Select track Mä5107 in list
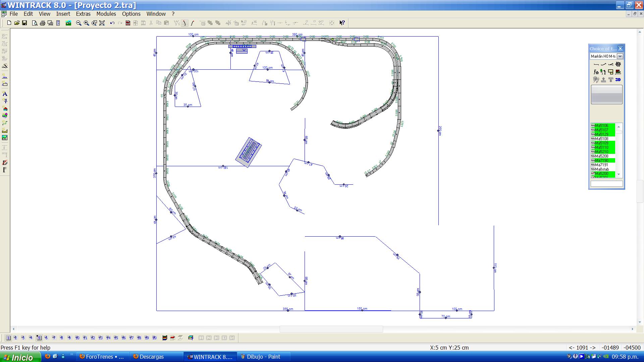Image resolution: width=644 pixels, height=362 pixels. (x=603, y=130)
